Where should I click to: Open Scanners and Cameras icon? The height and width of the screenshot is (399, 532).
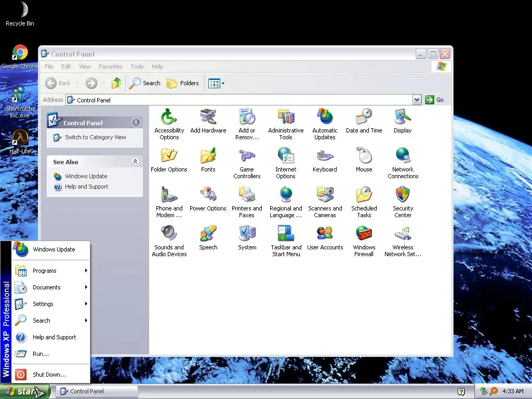pyautogui.click(x=325, y=203)
